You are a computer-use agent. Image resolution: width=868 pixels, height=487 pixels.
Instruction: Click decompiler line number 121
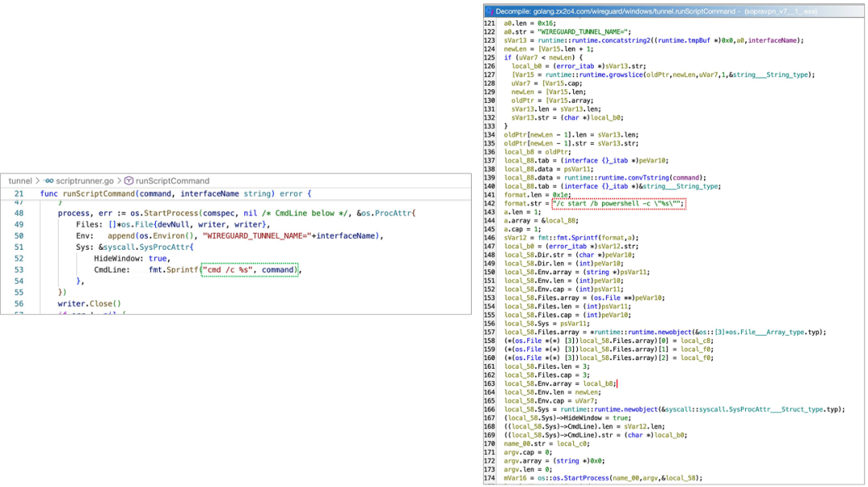[489, 23]
